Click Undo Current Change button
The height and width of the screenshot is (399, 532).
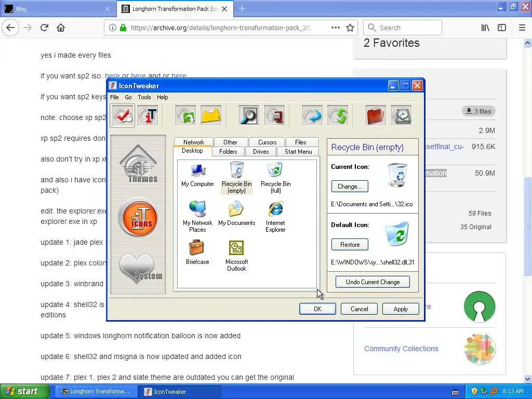[373, 282]
